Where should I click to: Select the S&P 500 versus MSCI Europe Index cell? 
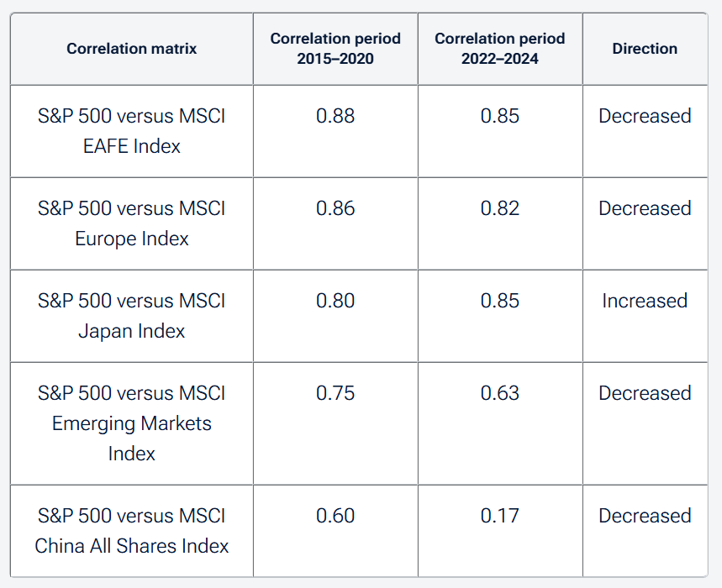[132, 223]
